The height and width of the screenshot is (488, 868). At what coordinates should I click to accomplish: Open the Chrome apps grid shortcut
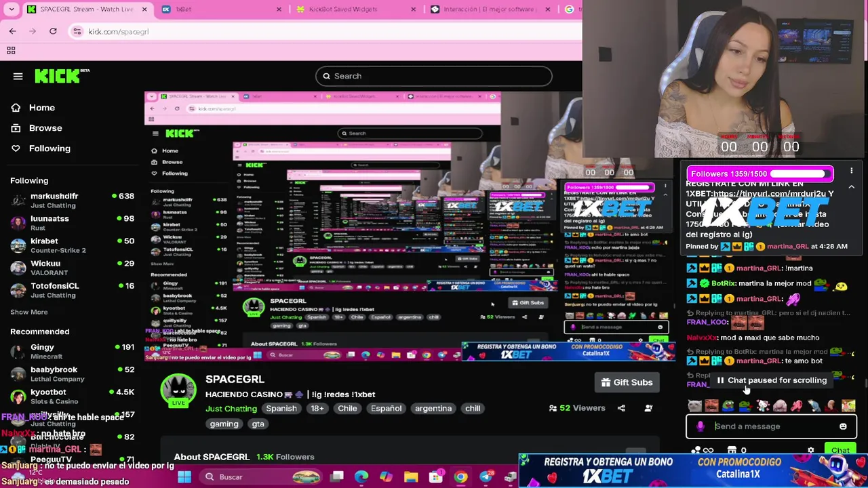point(11,50)
